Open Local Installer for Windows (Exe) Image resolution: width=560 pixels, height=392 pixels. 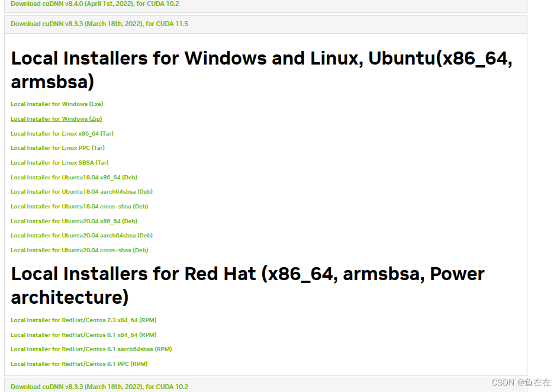pos(57,104)
